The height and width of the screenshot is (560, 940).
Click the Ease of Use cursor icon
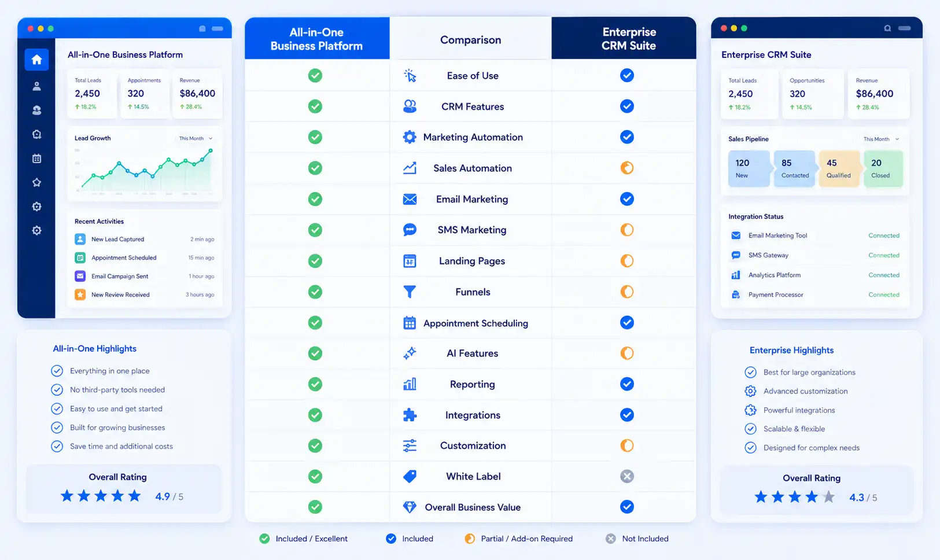[x=410, y=76]
